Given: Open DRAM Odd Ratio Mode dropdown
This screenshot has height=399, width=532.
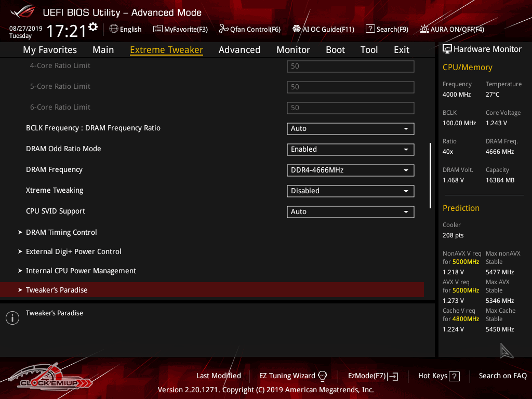Looking at the screenshot, I should [x=350, y=150].
